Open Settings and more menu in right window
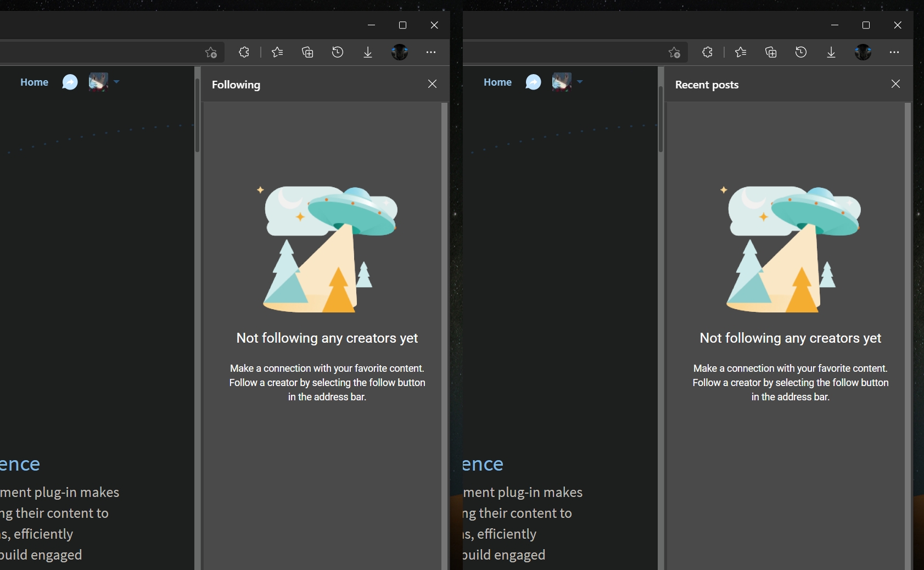 (894, 52)
